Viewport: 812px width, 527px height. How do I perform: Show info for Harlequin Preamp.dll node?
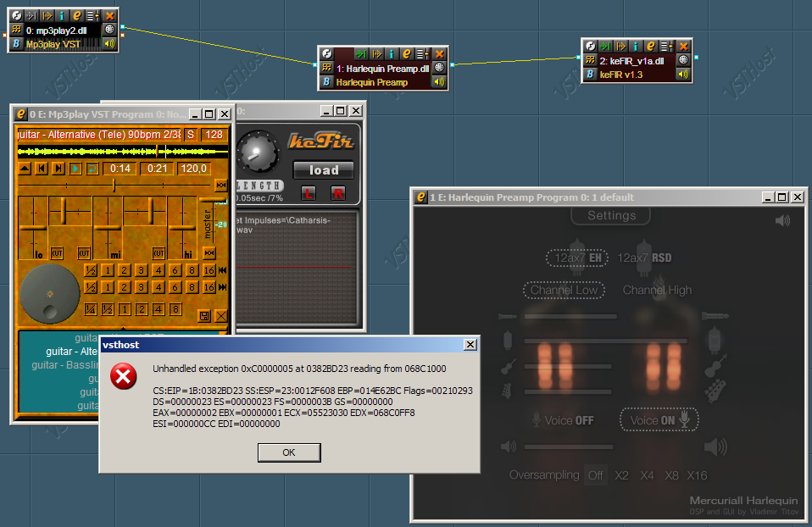[392, 54]
